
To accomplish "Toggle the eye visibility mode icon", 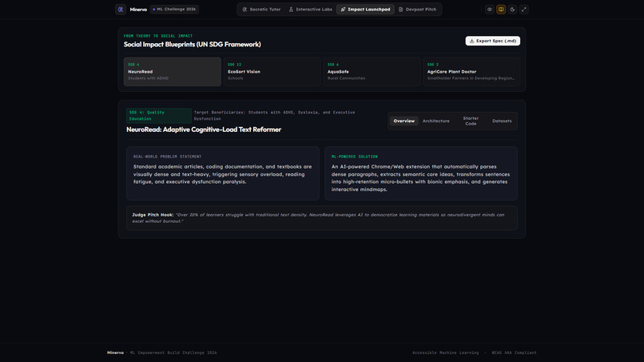I will point(490,10).
